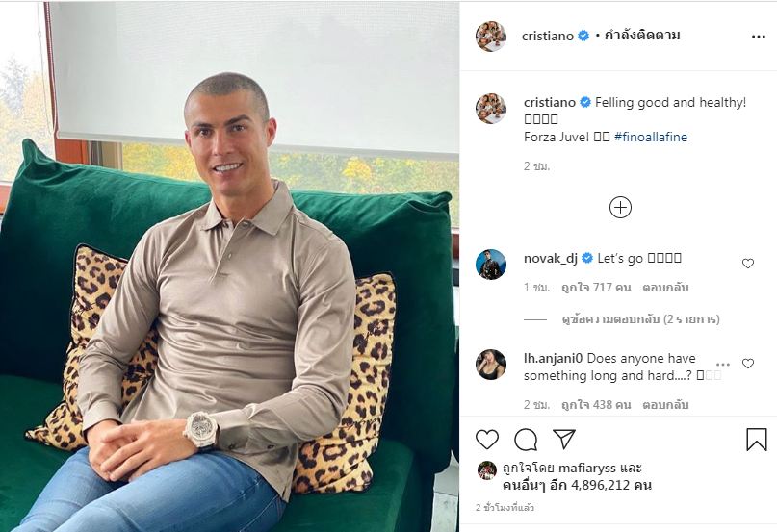Expand novak_dj's replies (2 รายการ)
Viewport: 777px width, 532px height.
click(x=640, y=319)
